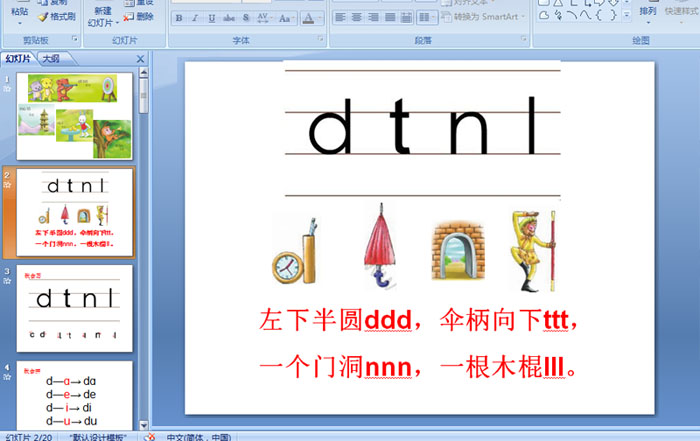
Task: Click the red text 一个门洞nnn
Action: point(335,367)
